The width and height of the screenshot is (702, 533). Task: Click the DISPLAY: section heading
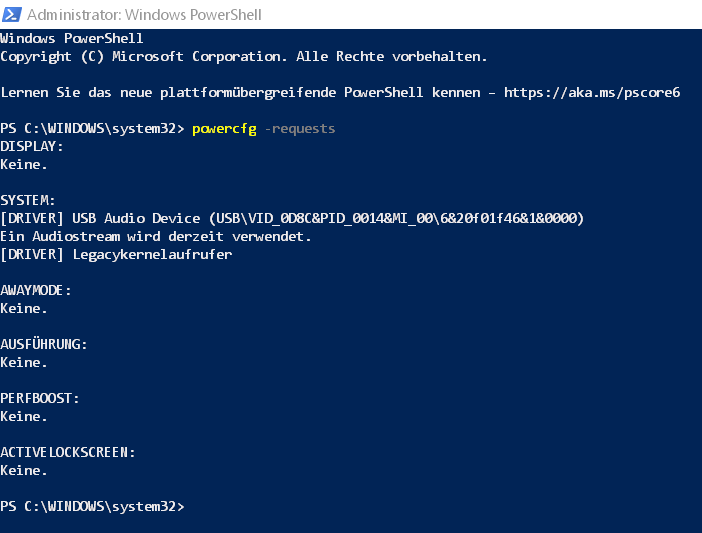click(32, 147)
